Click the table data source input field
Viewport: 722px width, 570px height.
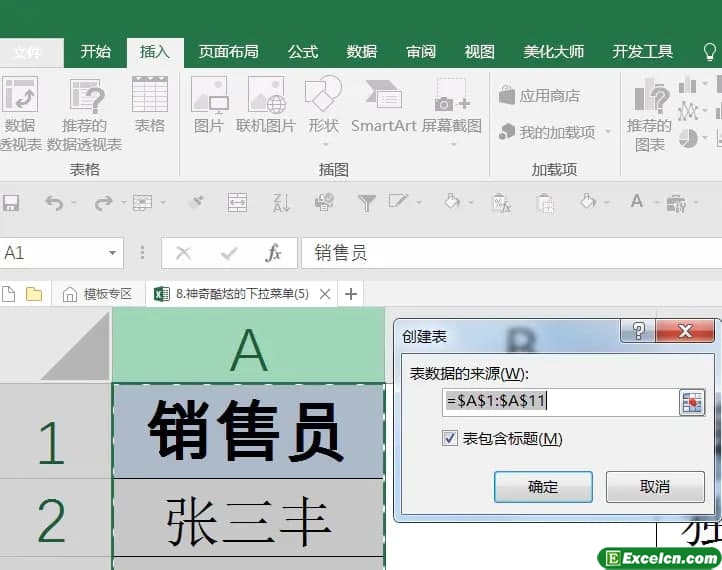[x=560, y=402]
